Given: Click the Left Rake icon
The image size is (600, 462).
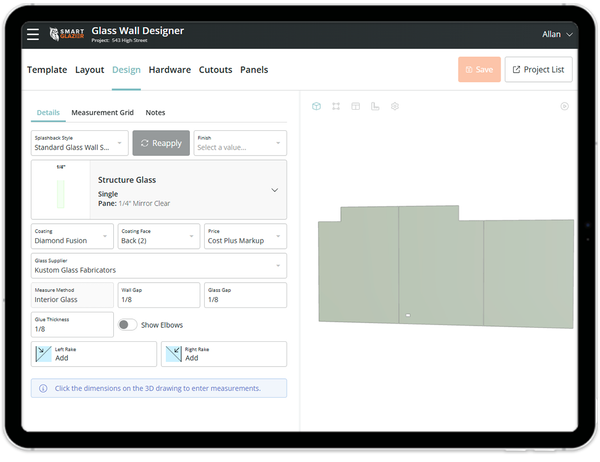Looking at the screenshot, I should 44,354.
